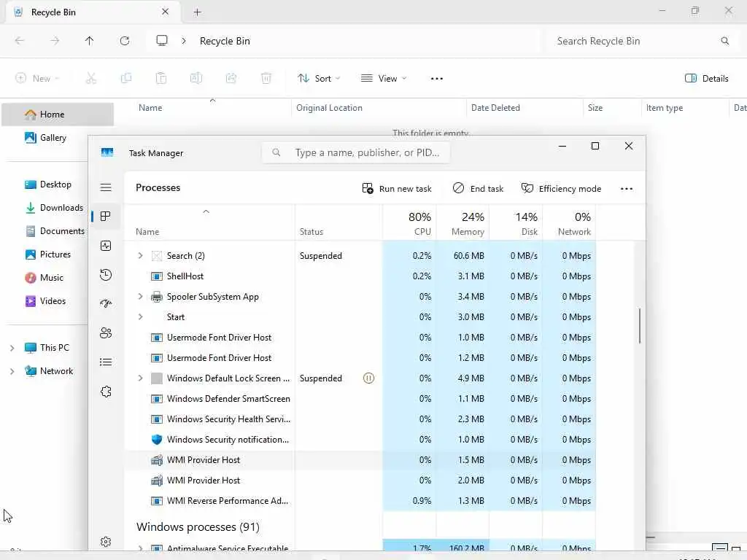The image size is (747, 560).
Task: Open Startup apps icon in Task Manager
Action: (106, 303)
